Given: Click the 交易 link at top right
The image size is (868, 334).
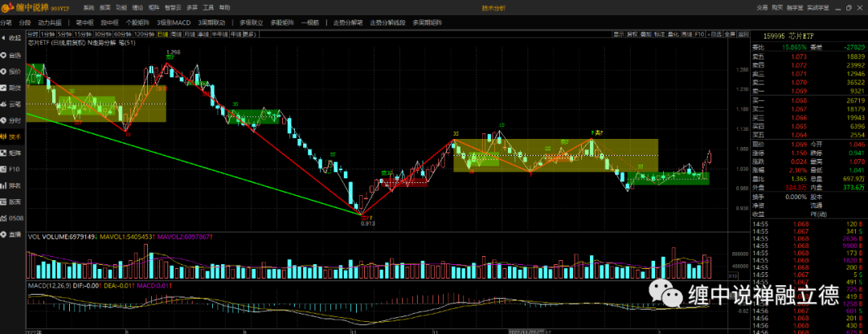Looking at the screenshot, I should pyautogui.click(x=762, y=8).
